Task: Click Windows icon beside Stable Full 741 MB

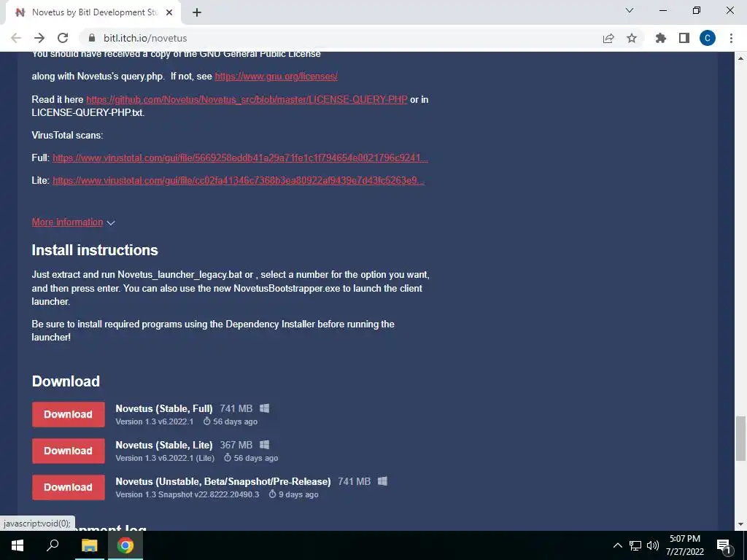Action: tap(264, 408)
